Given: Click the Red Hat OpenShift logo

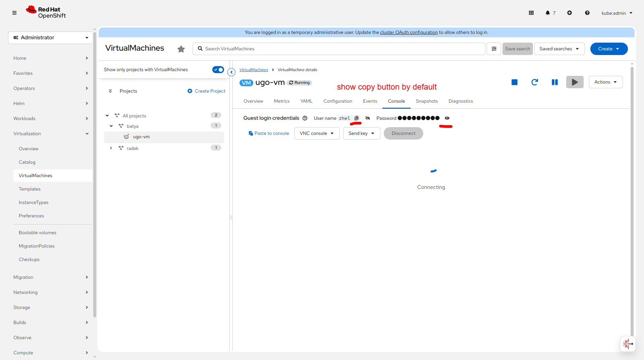Looking at the screenshot, I should [x=46, y=12].
